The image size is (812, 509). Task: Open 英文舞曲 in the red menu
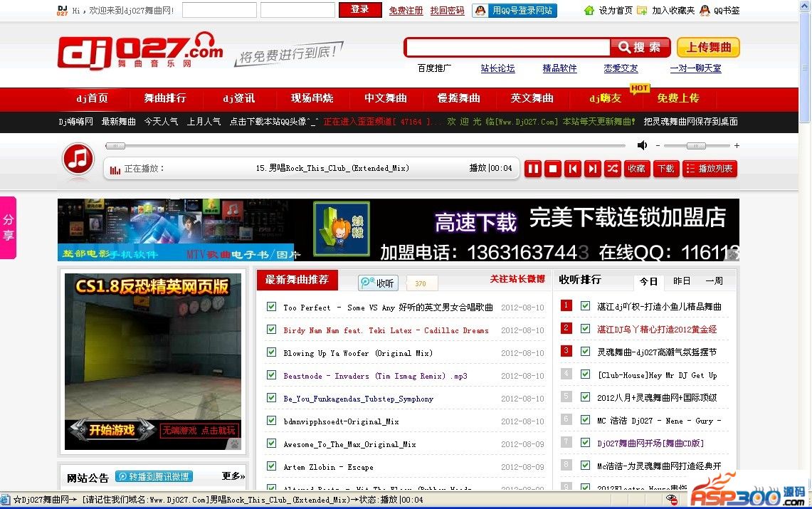coord(532,98)
